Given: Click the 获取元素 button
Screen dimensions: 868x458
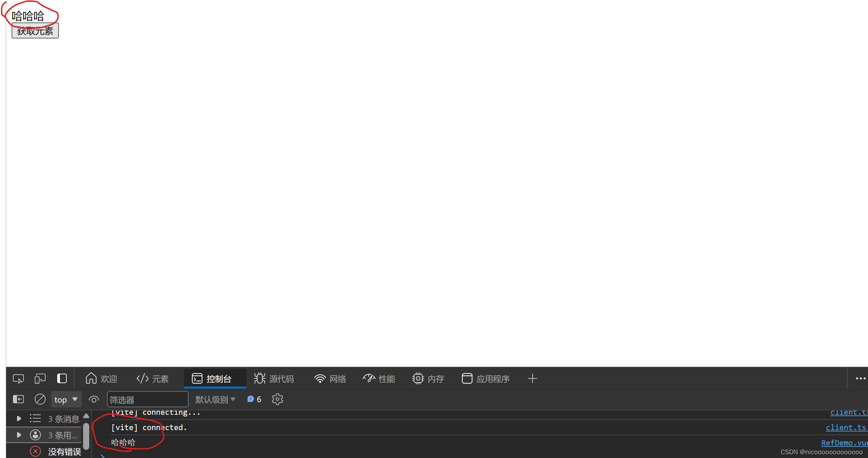Looking at the screenshot, I should coord(35,31).
